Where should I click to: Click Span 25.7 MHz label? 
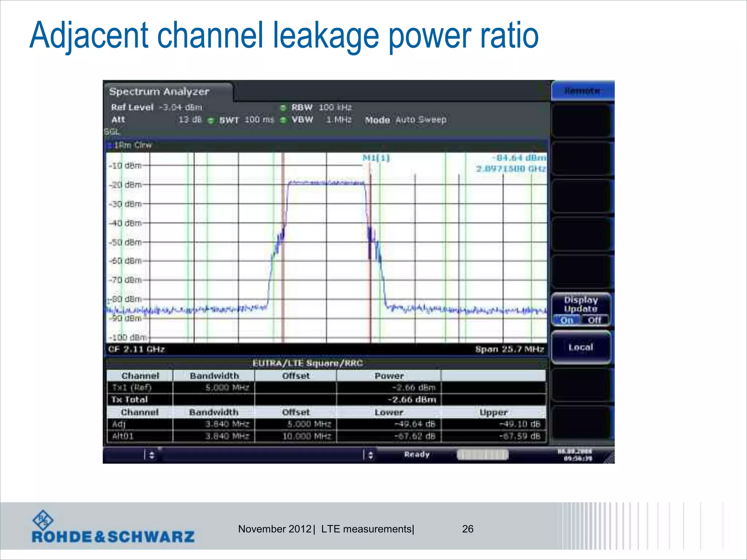click(x=510, y=349)
